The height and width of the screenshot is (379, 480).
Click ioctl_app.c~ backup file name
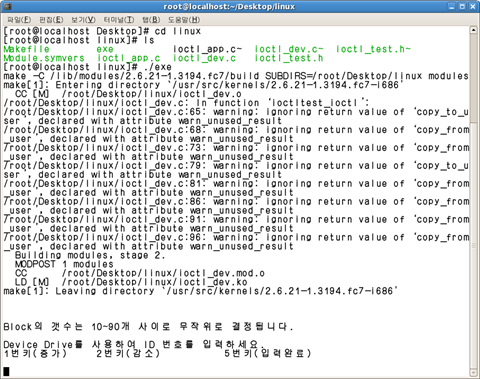pyautogui.click(x=207, y=49)
